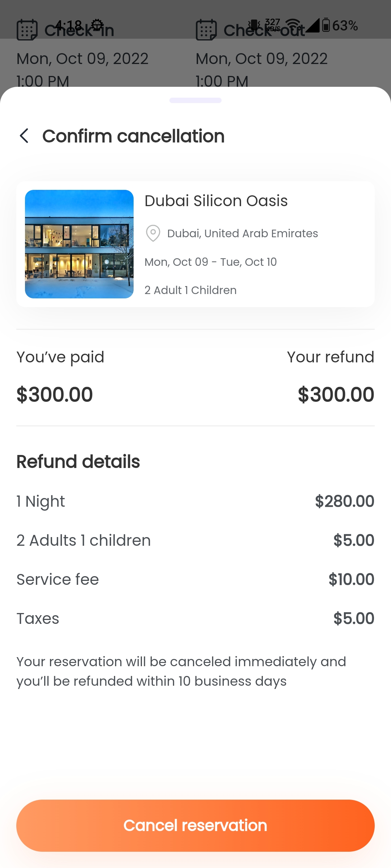Tap the Dubai Silicon Oasis hotel name

pyautogui.click(x=216, y=201)
